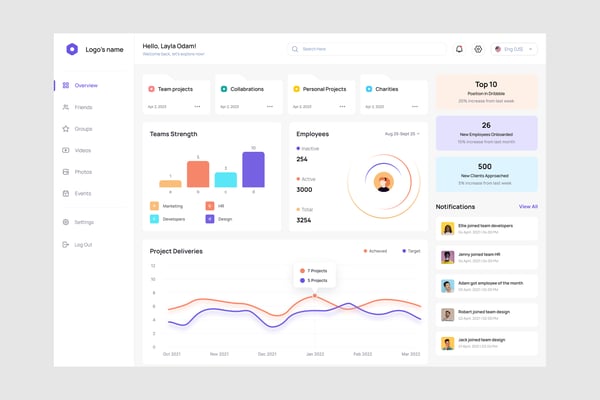600x400 pixels.
Task: Click the Inactive count 254
Action: pyautogui.click(x=302, y=159)
